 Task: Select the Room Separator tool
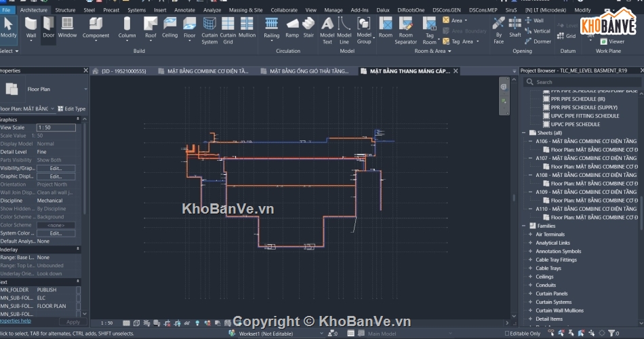coord(406,31)
